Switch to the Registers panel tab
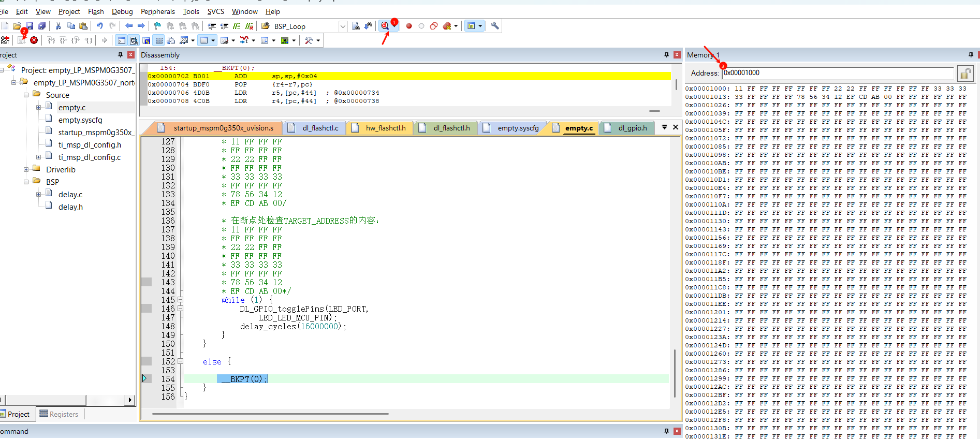Viewport: 980px width, 439px height. [x=58, y=414]
